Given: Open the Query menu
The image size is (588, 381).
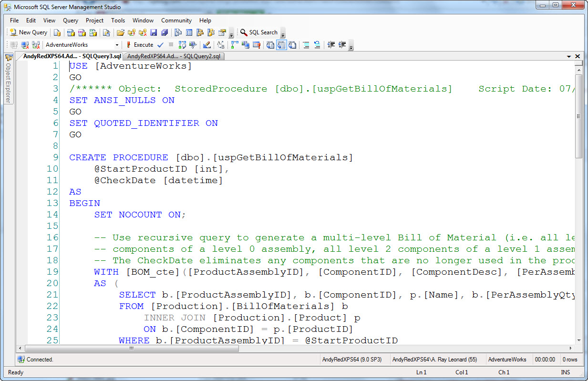Looking at the screenshot, I should (x=71, y=21).
